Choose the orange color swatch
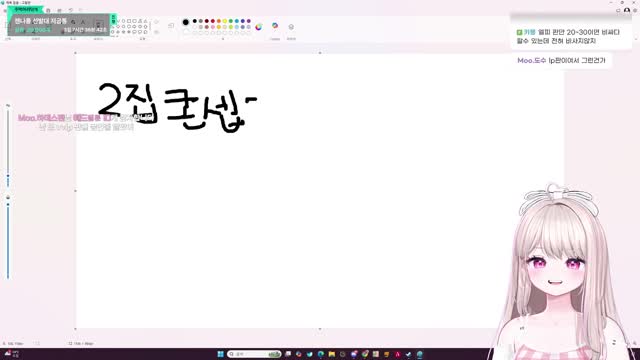Image resolution: width=640 pixels, height=360 pixels. click(x=219, y=21)
